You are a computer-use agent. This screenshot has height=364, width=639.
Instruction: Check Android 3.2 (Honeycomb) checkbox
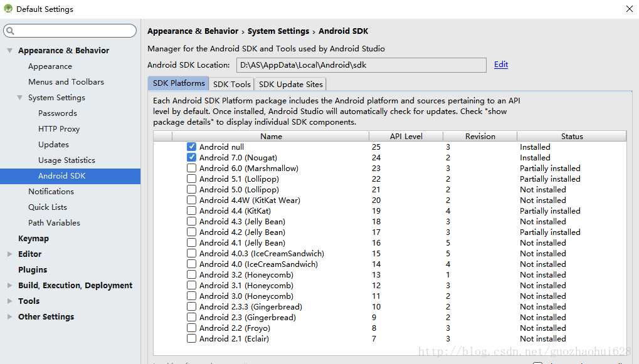click(191, 274)
